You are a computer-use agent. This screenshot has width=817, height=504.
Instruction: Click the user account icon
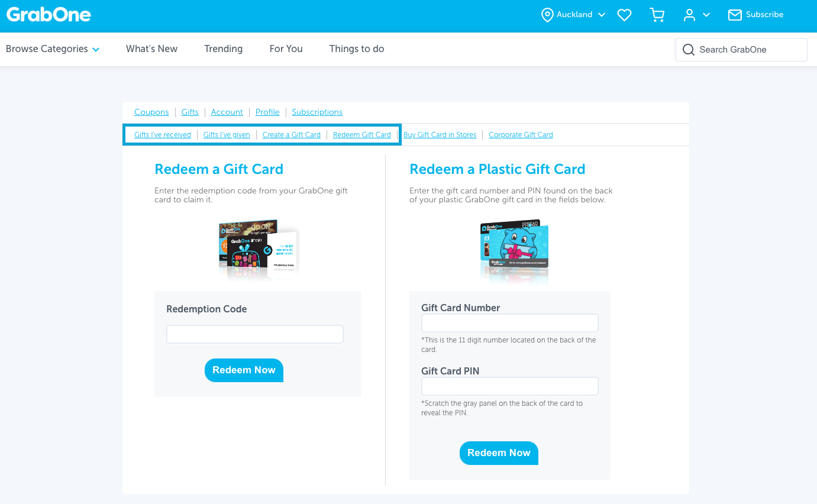[689, 15]
